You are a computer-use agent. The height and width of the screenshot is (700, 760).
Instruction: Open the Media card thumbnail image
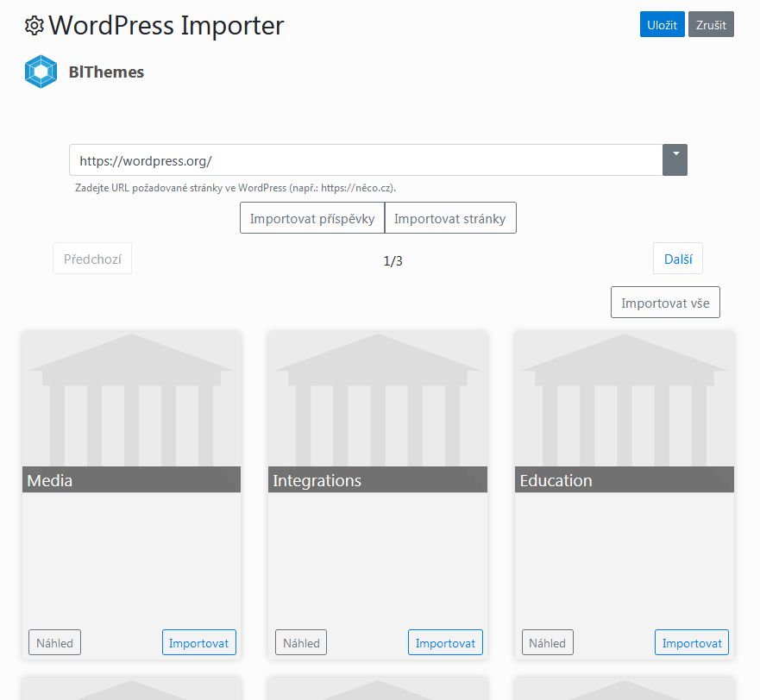click(131, 399)
